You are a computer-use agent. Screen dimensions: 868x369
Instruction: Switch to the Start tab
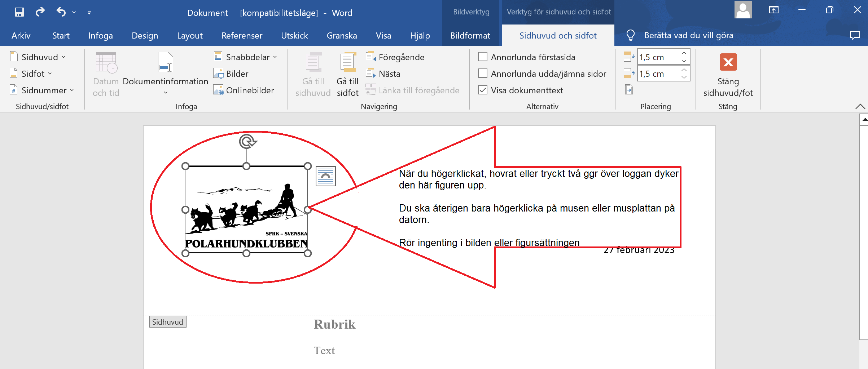coord(61,36)
